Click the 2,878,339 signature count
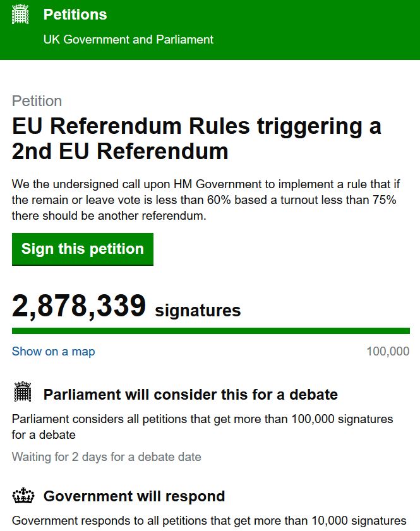 point(79,307)
